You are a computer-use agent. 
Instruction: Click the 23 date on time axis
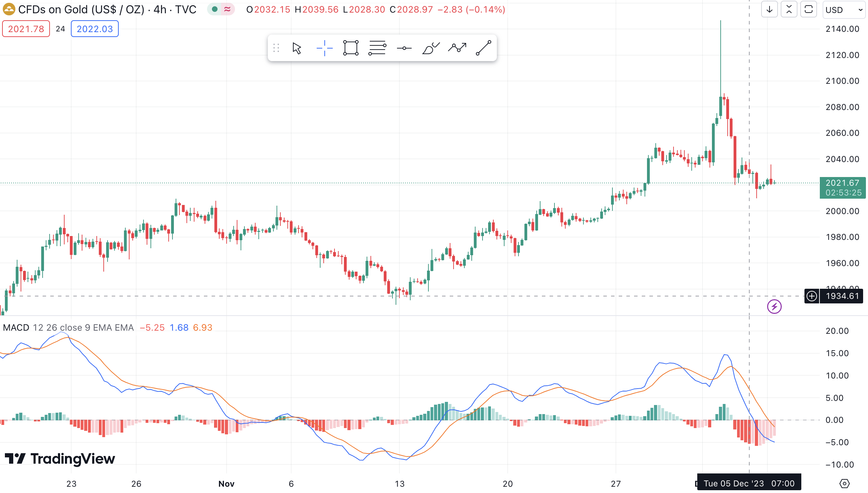71,484
